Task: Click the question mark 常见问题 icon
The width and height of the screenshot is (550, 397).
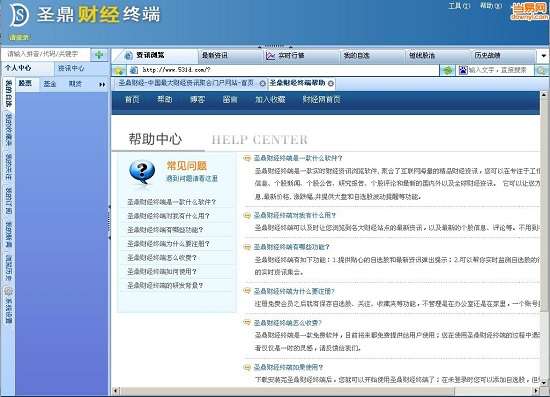Action: coord(142,171)
